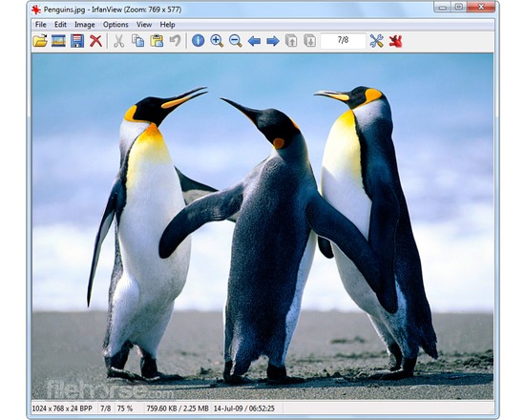Screen dimensions: 525x420
Task: Zoom in with magnifier plus icon
Action: tap(217, 41)
